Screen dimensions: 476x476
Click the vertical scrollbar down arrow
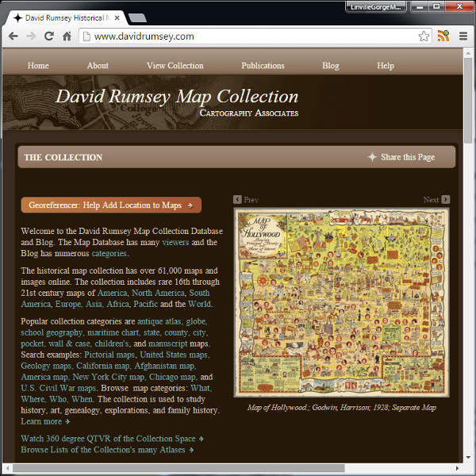click(468, 457)
